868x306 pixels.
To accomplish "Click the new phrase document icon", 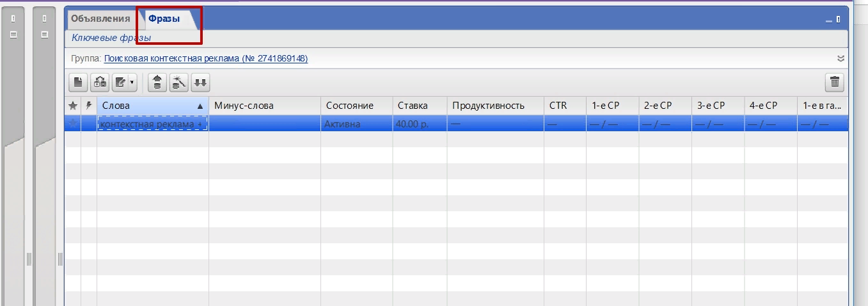I will 78,82.
